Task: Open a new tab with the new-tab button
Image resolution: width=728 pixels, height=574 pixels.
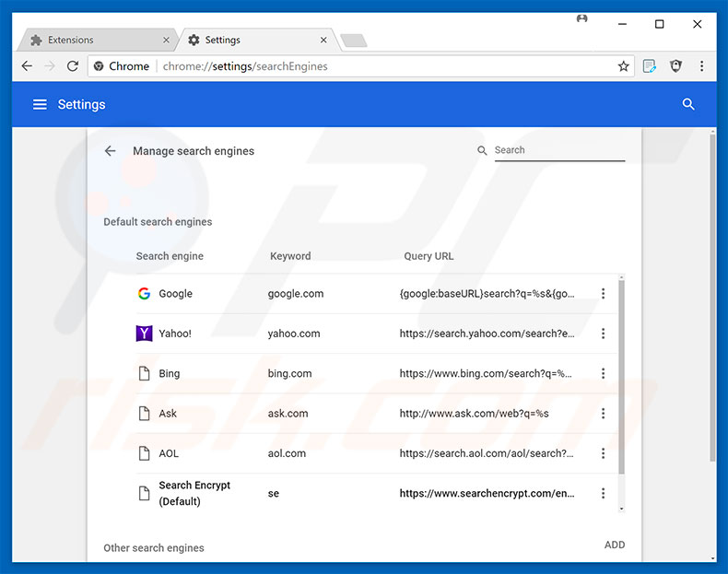Action: pyautogui.click(x=354, y=41)
